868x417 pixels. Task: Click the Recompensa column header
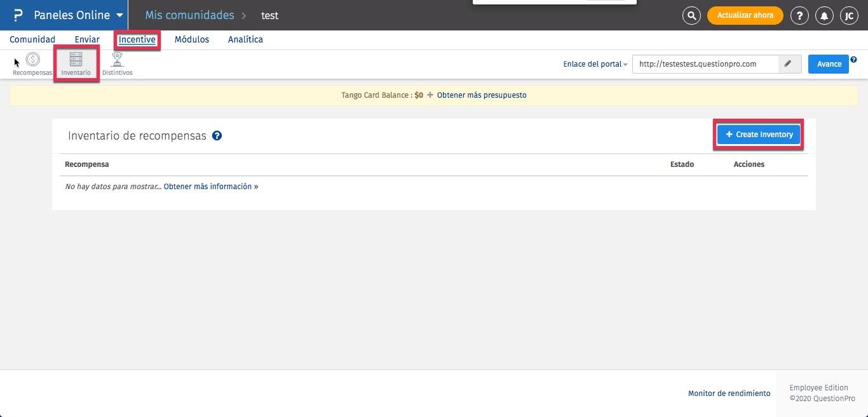(x=87, y=164)
